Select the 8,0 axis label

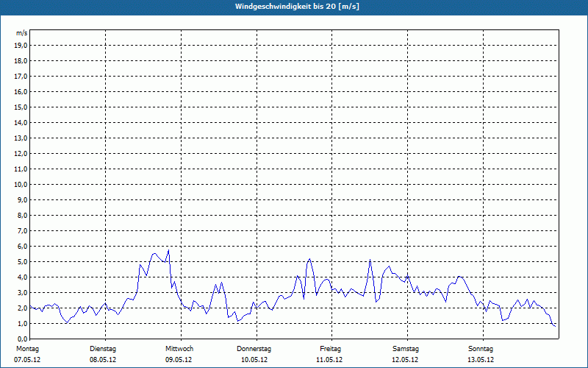point(23,215)
